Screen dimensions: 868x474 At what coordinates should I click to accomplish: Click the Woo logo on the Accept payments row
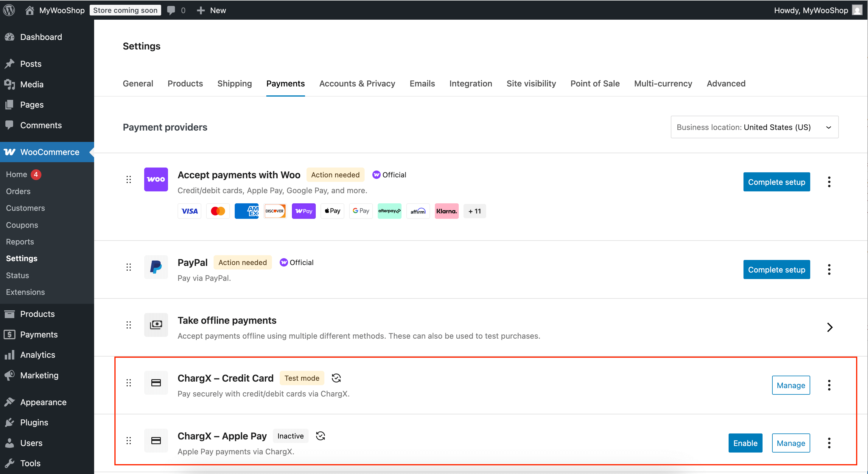pyautogui.click(x=156, y=179)
